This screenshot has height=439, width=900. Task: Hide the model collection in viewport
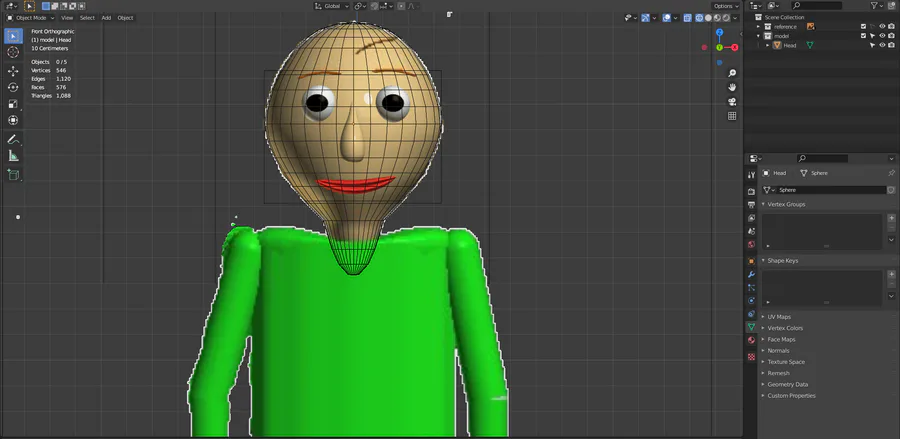click(882, 36)
